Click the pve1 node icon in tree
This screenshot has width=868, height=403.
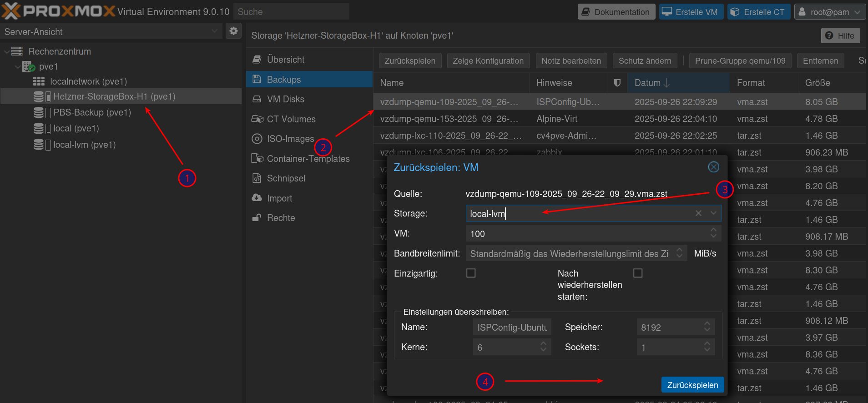pos(29,67)
